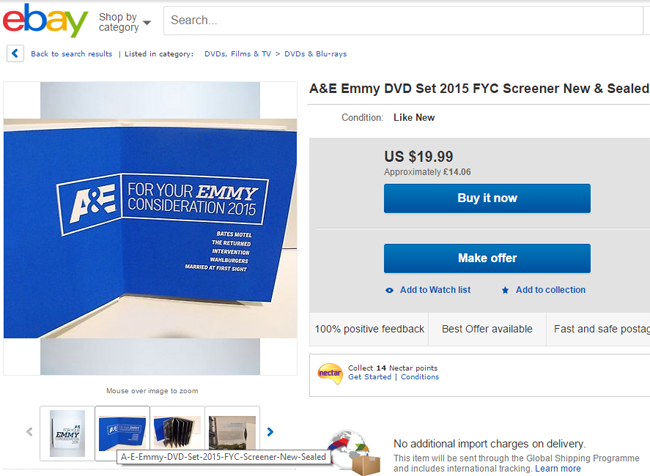Click the eye icon for Watch list

point(390,290)
